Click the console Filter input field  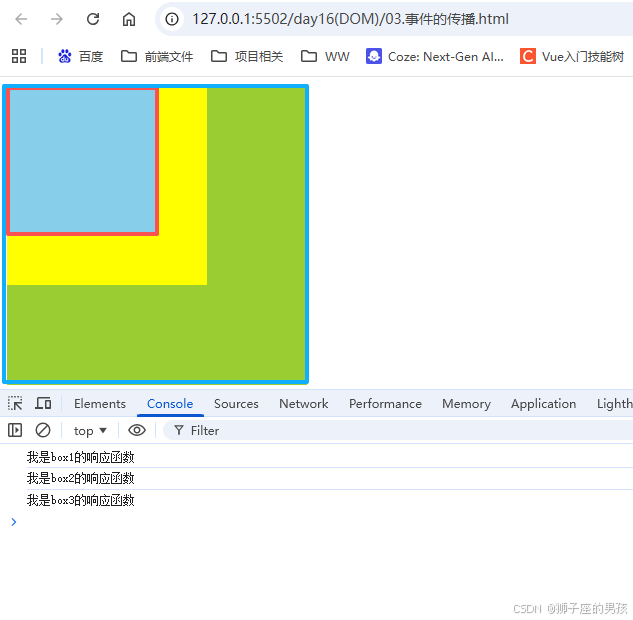(x=398, y=430)
